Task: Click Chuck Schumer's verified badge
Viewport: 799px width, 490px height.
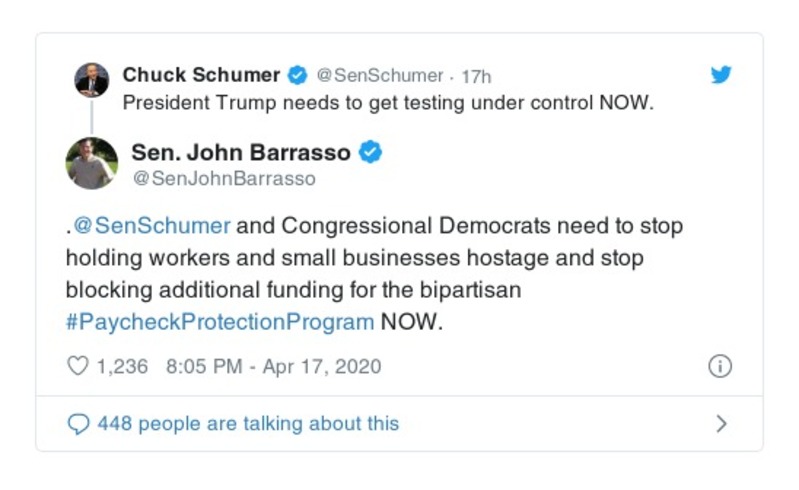Action: [298, 75]
